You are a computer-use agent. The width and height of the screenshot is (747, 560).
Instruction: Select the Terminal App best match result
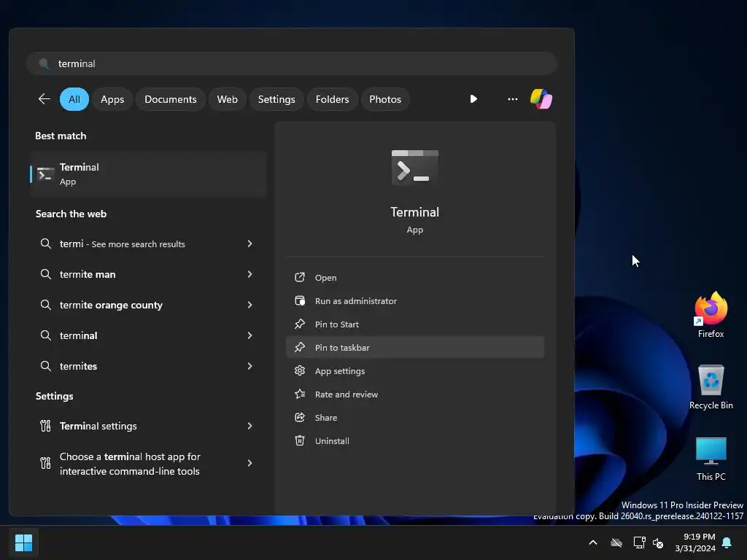148,174
